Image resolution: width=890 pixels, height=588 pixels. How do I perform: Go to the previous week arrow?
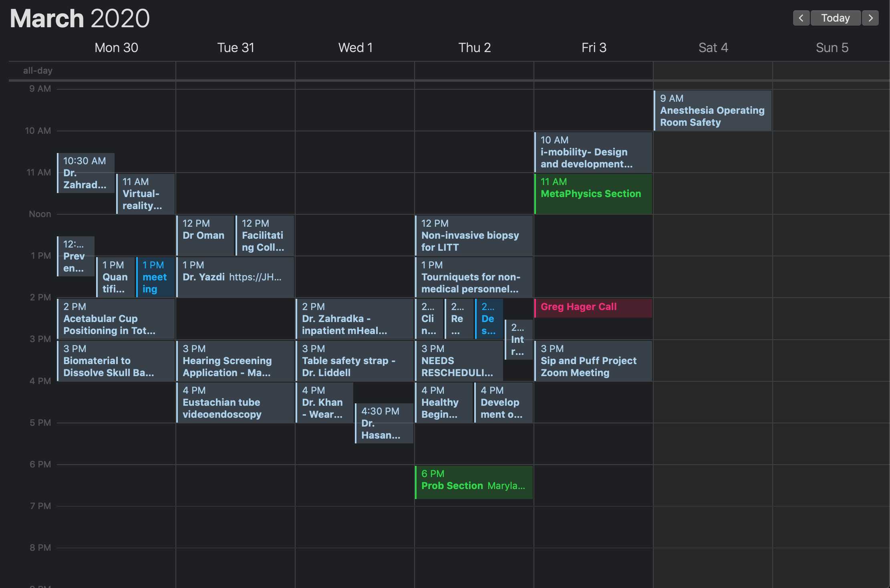tap(801, 18)
